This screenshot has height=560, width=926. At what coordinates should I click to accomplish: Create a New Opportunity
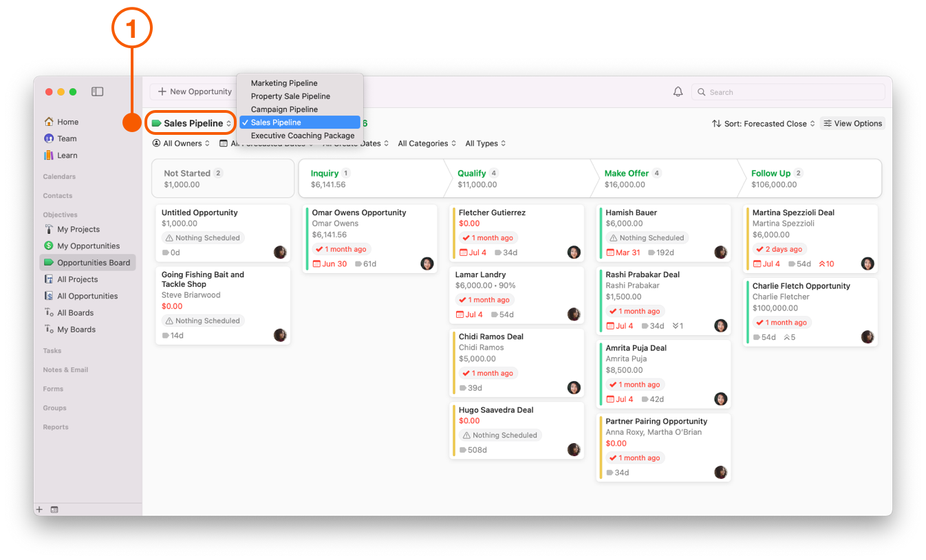pyautogui.click(x=195, y=91)
